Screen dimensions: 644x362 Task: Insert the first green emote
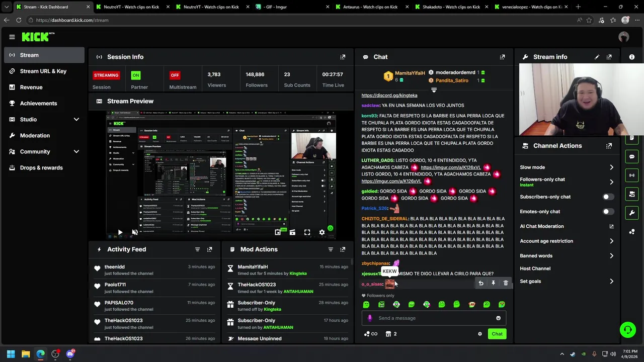tap(366, 304)
